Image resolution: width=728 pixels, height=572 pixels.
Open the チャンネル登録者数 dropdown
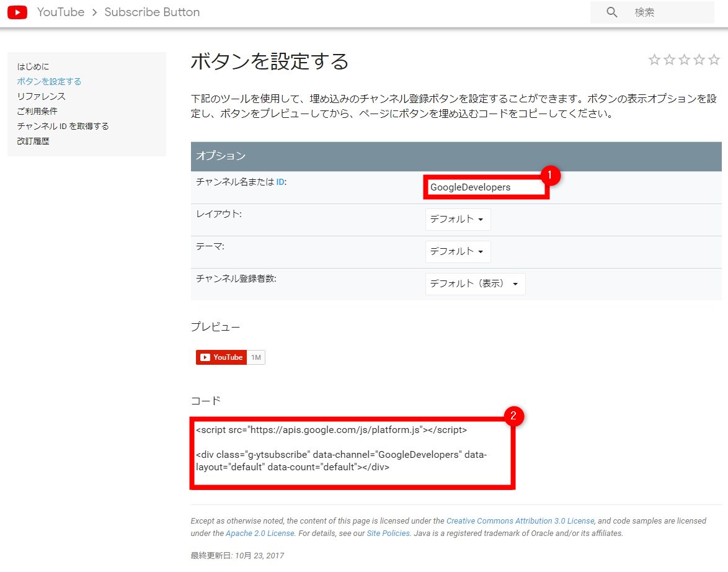[476, 284]
